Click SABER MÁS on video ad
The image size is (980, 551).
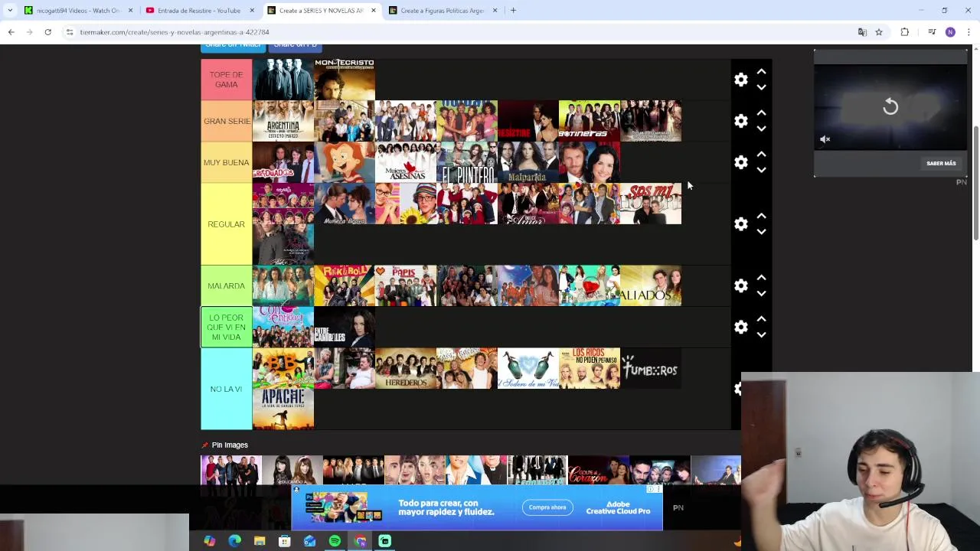pos(941,163)
